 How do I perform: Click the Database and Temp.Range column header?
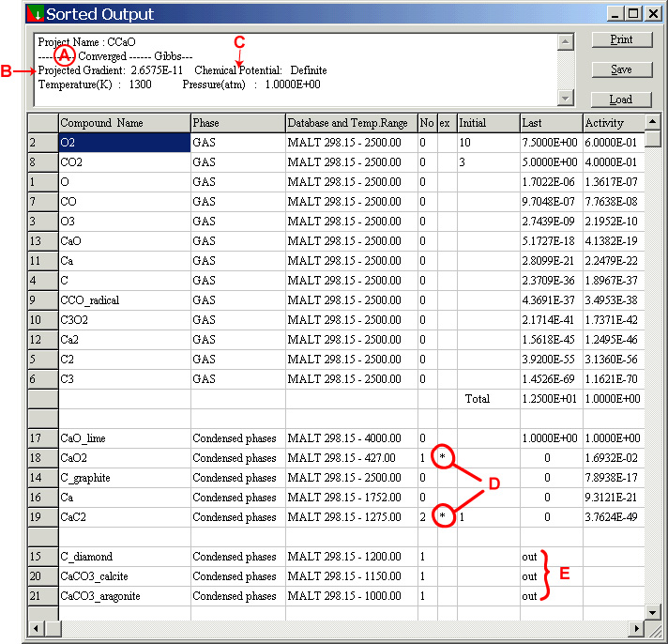tap(350, 123)
